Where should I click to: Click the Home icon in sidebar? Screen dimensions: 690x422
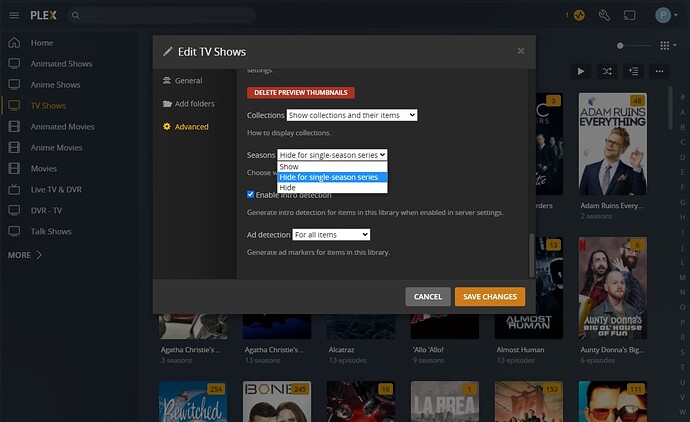[14, 43]
